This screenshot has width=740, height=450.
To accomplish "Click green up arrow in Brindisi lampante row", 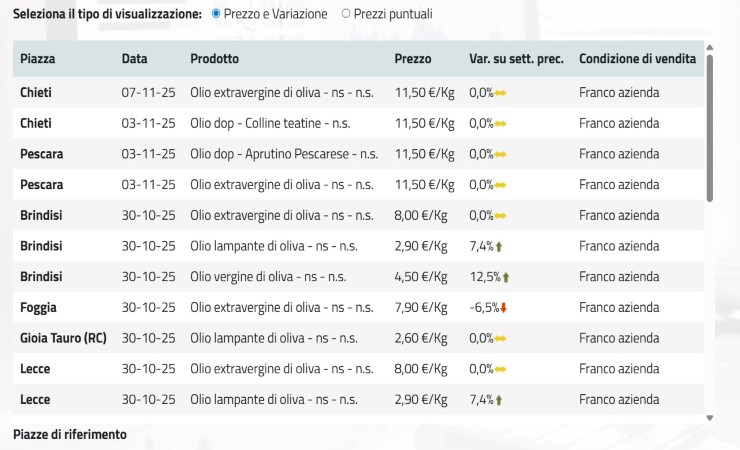I will 499,246.
